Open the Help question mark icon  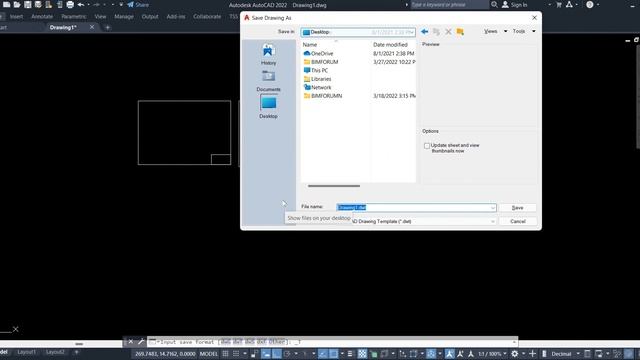pyautogui.click(x=590, y=4)
